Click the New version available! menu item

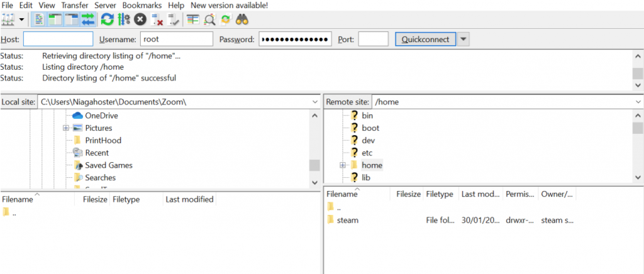click(230, 5)
